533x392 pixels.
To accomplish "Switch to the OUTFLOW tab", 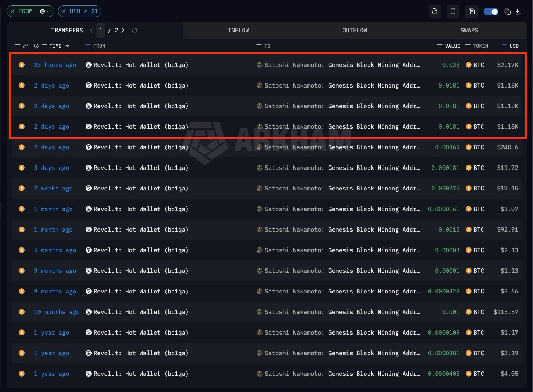I will click(x=355, y=30).
